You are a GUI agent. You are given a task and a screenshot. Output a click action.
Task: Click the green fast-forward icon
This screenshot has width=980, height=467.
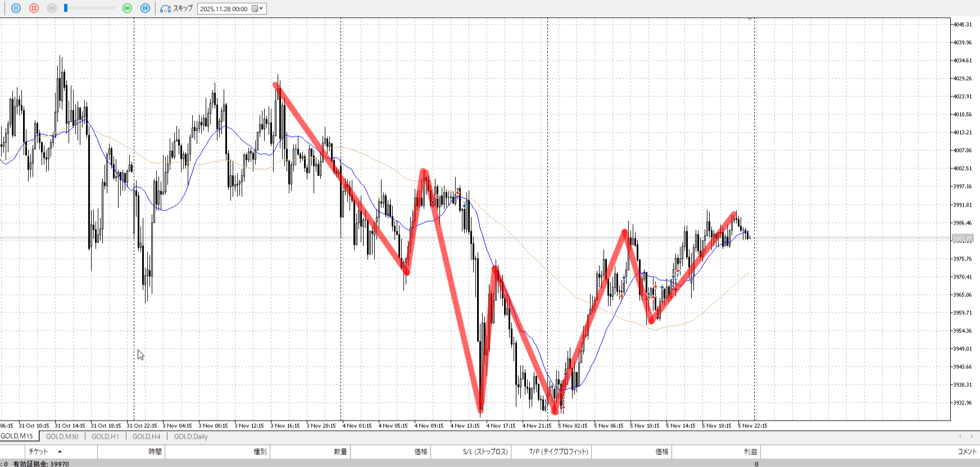tap(128, 8)
